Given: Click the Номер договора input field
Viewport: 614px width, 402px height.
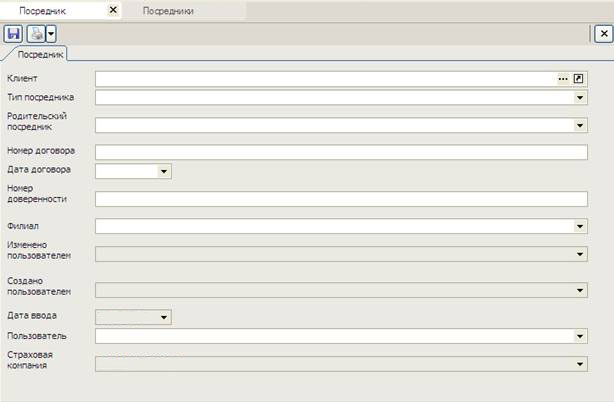Looking at the screenshot, I should (340, 152).
